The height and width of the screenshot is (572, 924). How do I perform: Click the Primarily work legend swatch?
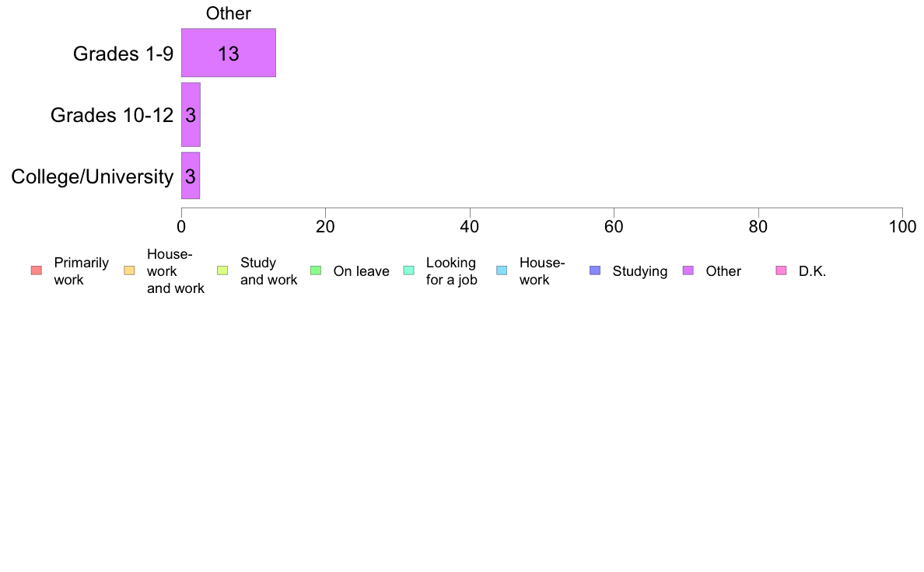(x=37, y=271)
